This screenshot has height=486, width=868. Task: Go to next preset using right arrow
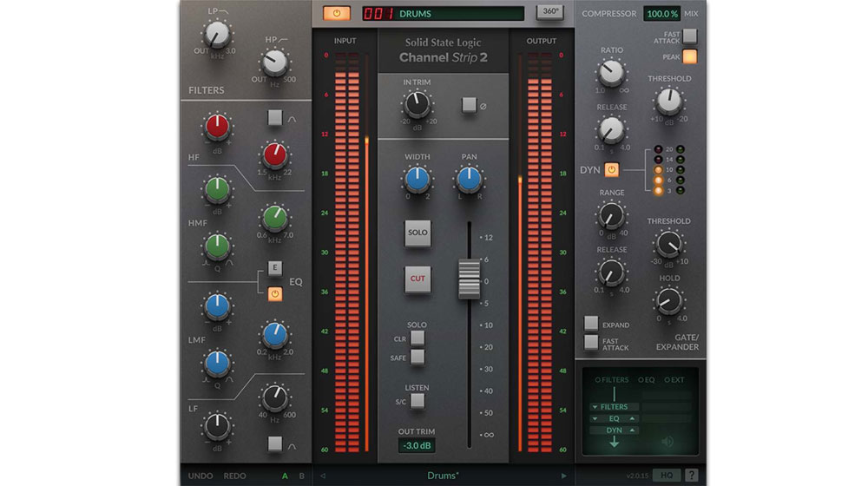[563, 476]
